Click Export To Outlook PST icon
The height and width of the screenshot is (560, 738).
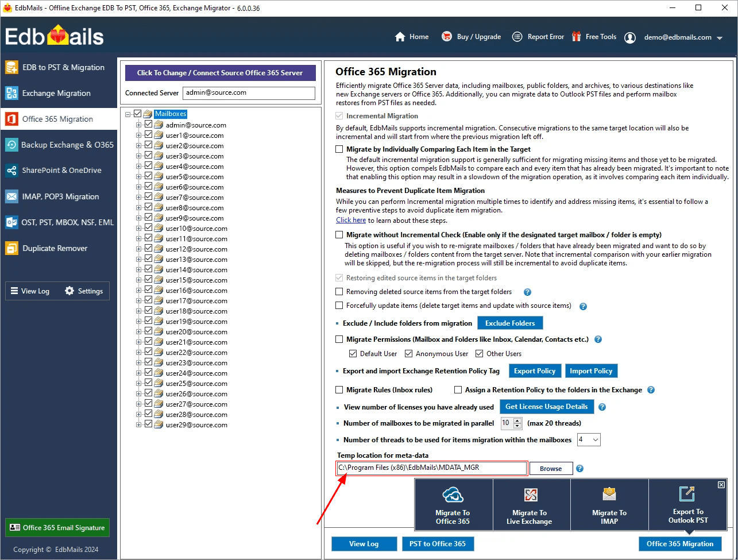point(687,493)
